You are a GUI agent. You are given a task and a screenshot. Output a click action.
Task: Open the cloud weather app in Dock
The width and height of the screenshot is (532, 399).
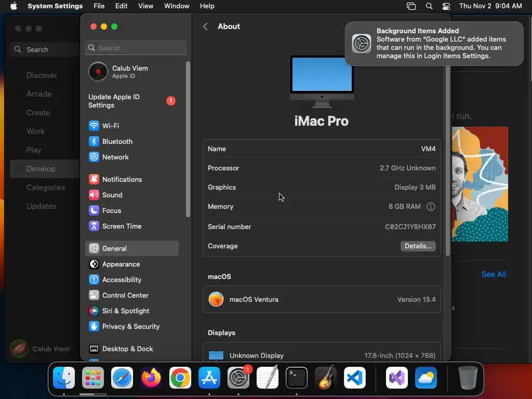[426, 378]
